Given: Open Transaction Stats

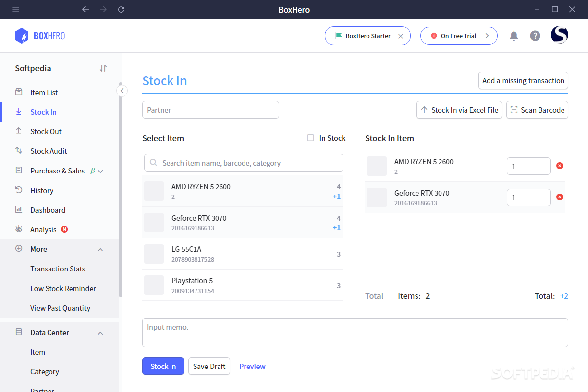Looking at the screenshot, I should 58,269.
